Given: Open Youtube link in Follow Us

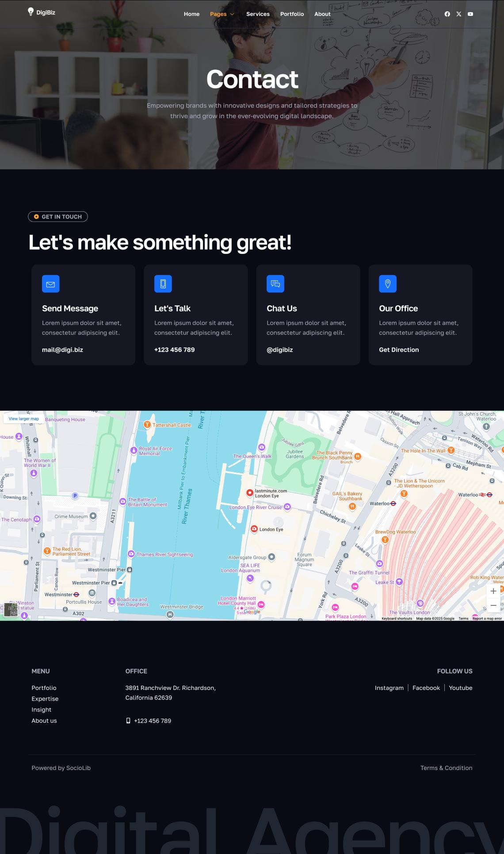Looking at the screenshot, I should 461,688.
